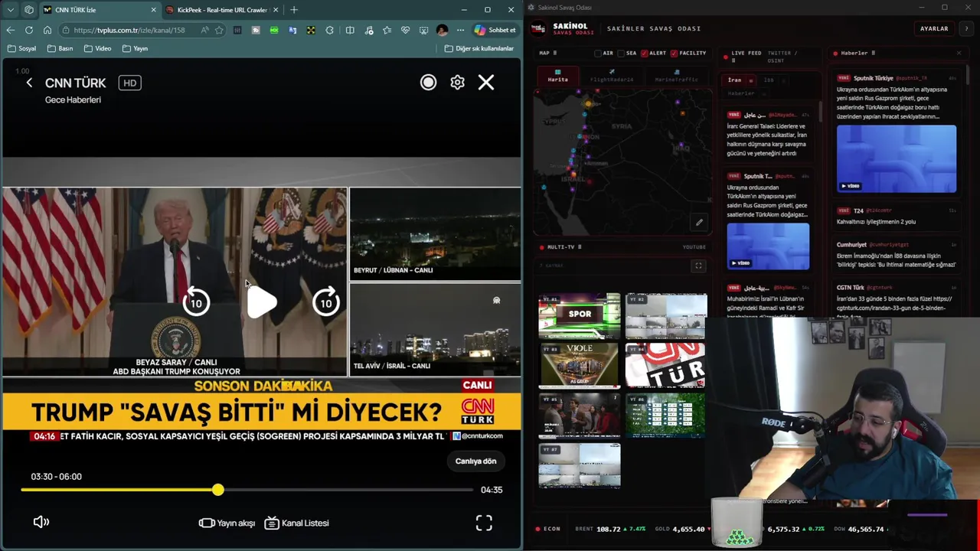Open the YT #7 camera stream thumbnail

(580, 465)
